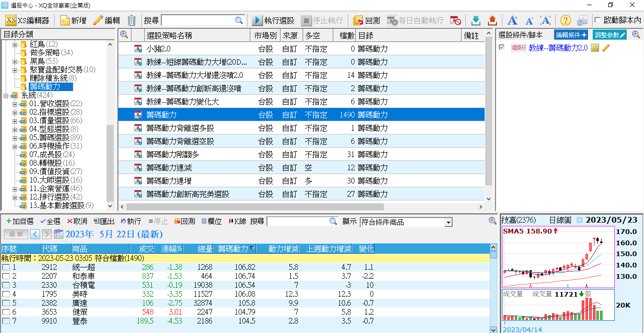Viewport: 644px width, 333px height.
Task: Open calendar icon next to the result date
Action: click(x=58, y=234)
